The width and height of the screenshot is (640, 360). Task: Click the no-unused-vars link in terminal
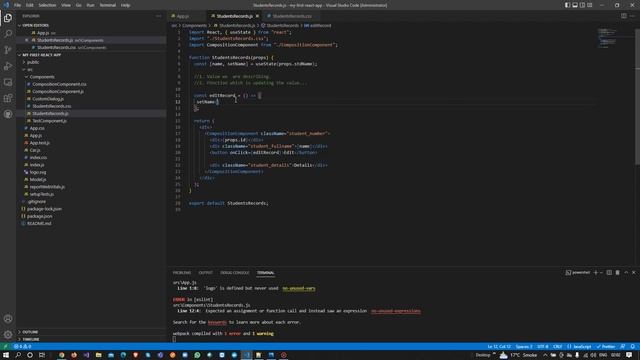point(299,288)
